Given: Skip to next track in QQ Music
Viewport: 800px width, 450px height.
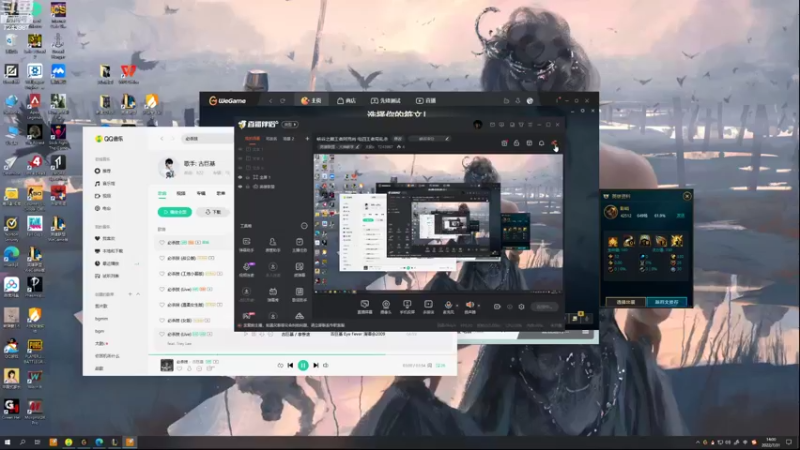Looking at the screenshot, I should click(316, 365).
